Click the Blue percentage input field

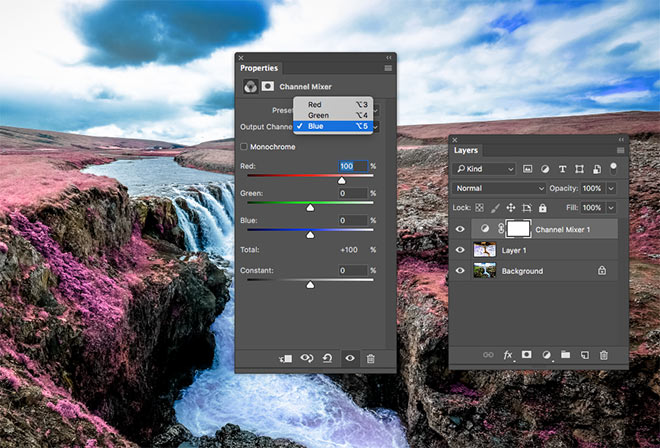tap(353, 220)
